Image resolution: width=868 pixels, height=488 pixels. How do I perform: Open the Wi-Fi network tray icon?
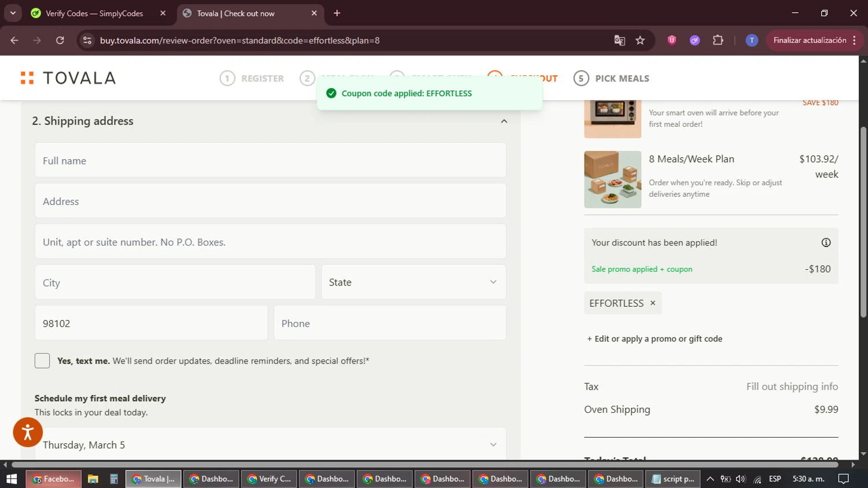coord(757,479)
